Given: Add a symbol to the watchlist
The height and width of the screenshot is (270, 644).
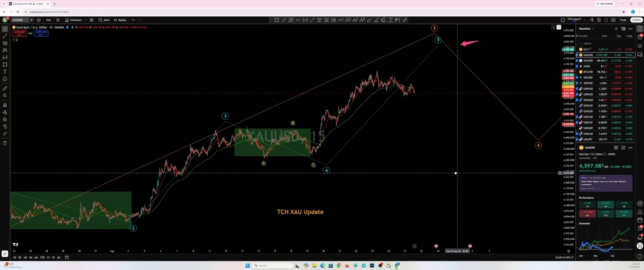Looking at the screenshot, I should coord(616,29).
